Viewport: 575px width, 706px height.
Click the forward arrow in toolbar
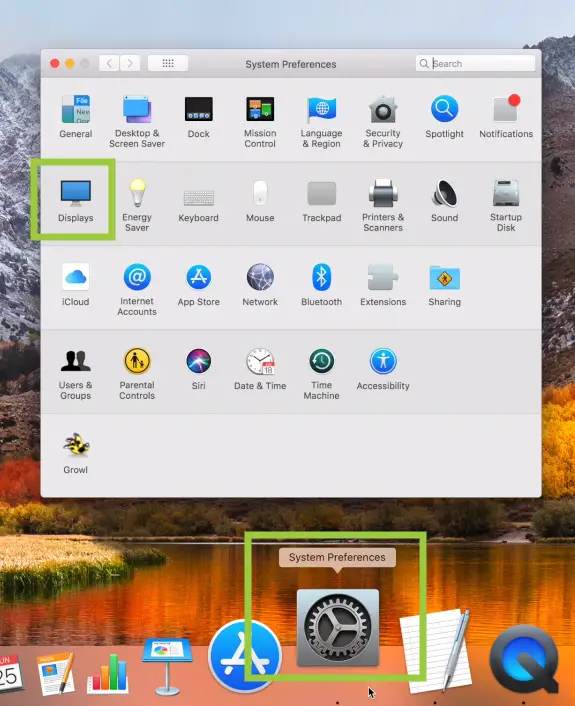[130, 63]
